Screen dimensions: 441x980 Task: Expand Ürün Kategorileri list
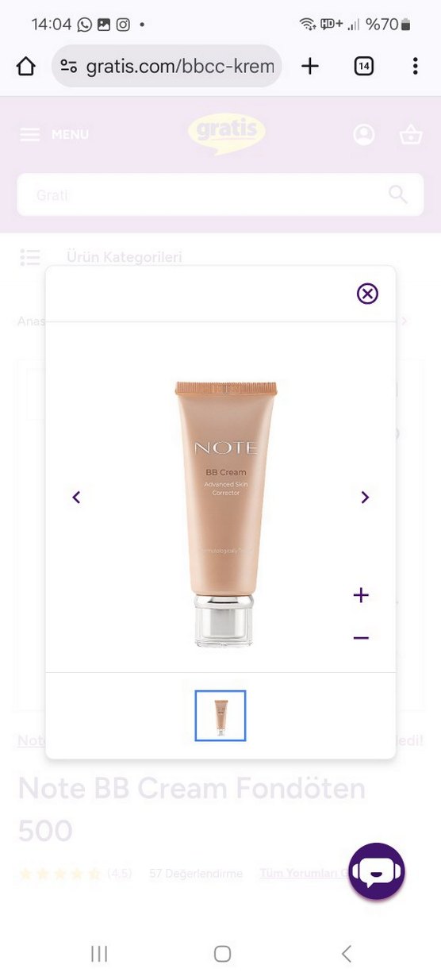(102, 257)
